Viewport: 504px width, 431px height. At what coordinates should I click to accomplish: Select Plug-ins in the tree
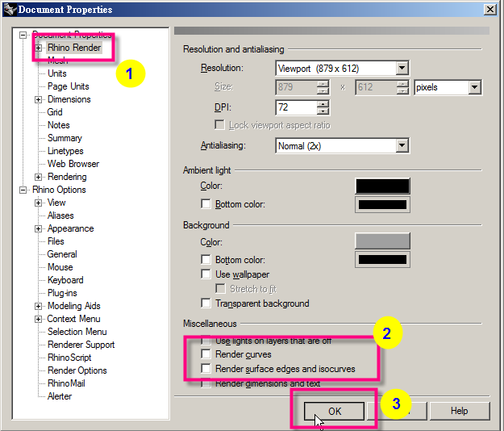(x=62, y=293)
